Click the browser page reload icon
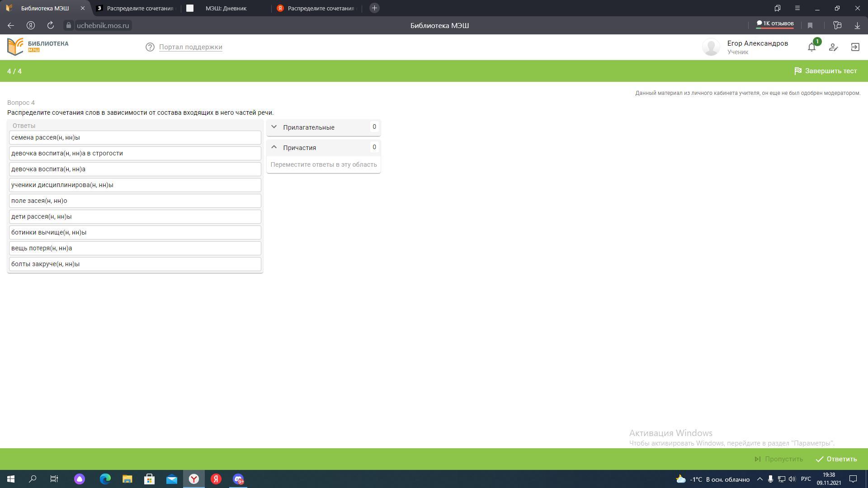This screenshot has width=868, height=488. click(51, 25)
